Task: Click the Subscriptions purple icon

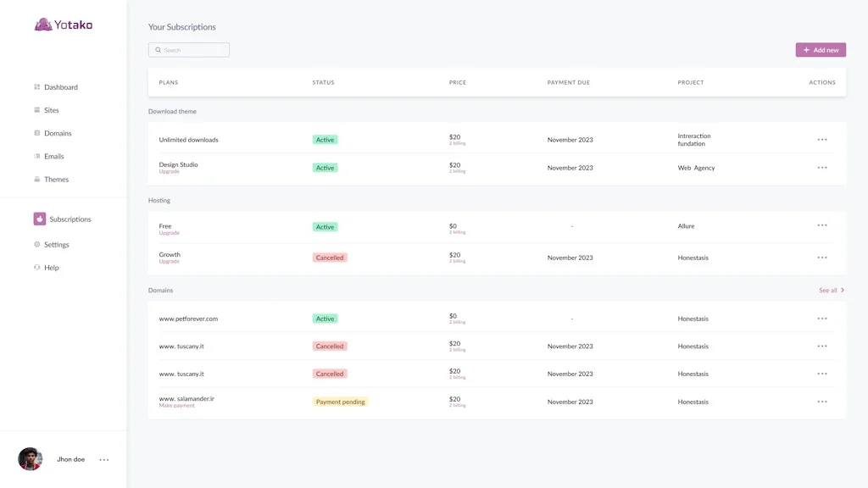Action: point(40,219)
